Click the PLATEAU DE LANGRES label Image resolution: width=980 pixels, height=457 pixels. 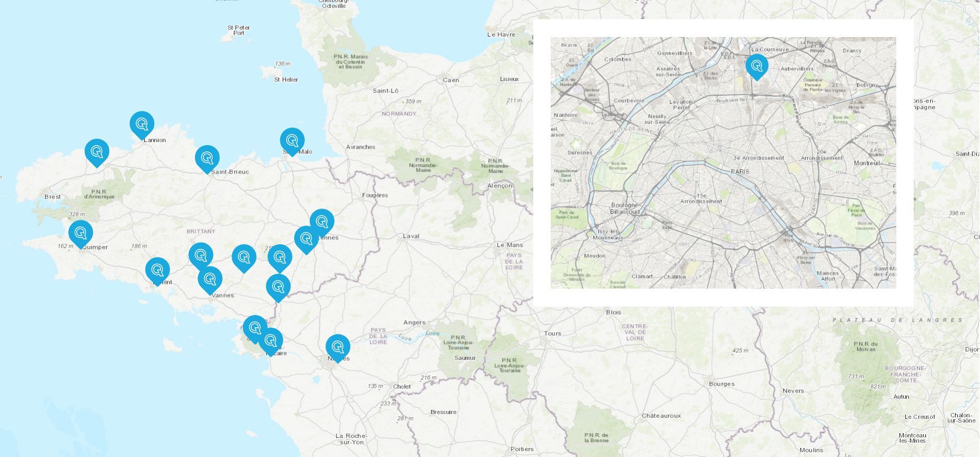898,320
